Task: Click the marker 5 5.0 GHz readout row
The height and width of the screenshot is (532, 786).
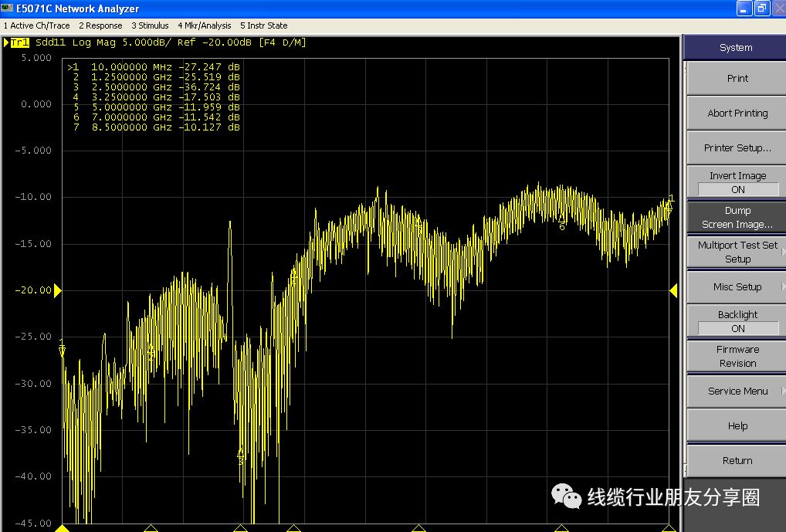Action: tap(156, 107)
